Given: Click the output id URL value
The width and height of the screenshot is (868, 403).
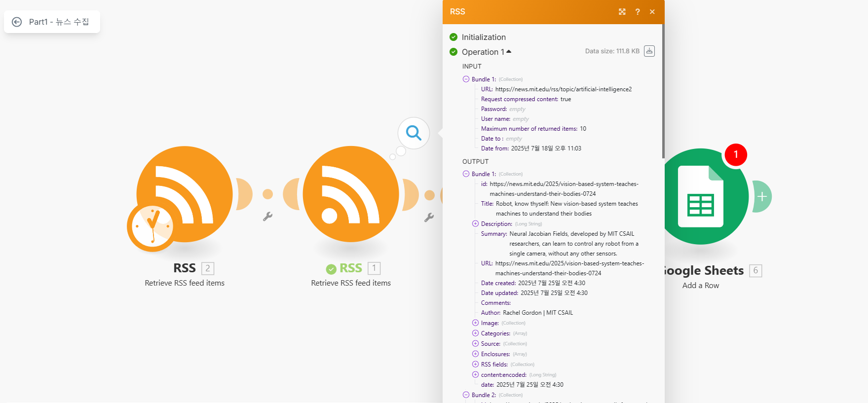Looking at the screenshot, I should tap(564, 189).
